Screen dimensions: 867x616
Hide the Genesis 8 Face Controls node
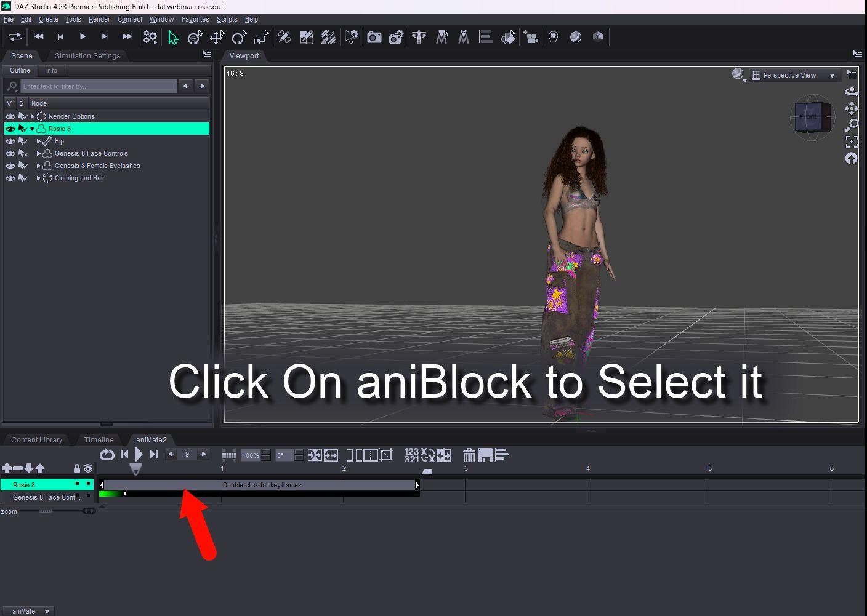(x=10, y=153)
